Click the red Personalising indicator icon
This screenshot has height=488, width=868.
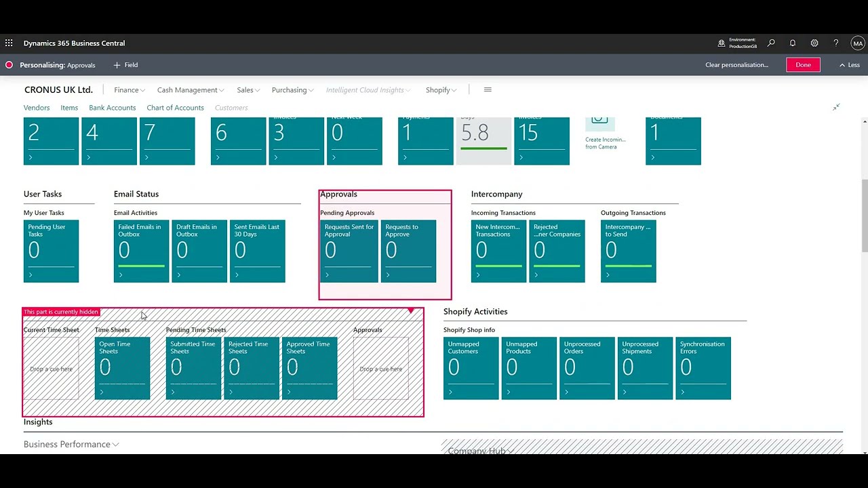tap(9, 65)
